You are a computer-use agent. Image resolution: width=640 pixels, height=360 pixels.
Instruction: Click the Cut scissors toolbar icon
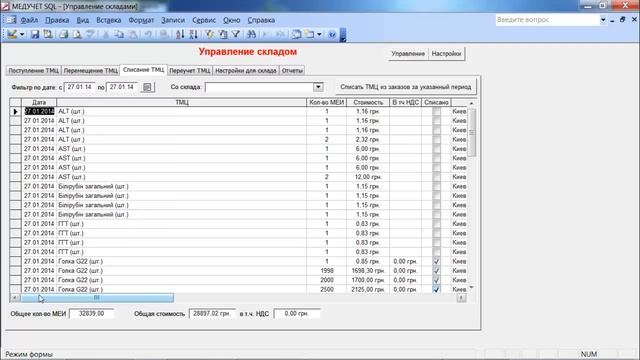click(106, 34)
